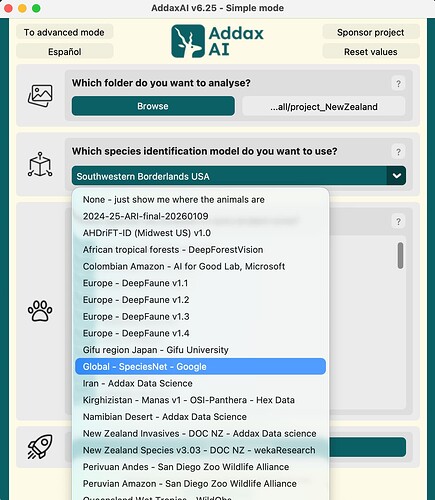Click the model cube icon
Viewport: 435px width, 500px height.
click(40, 164)
